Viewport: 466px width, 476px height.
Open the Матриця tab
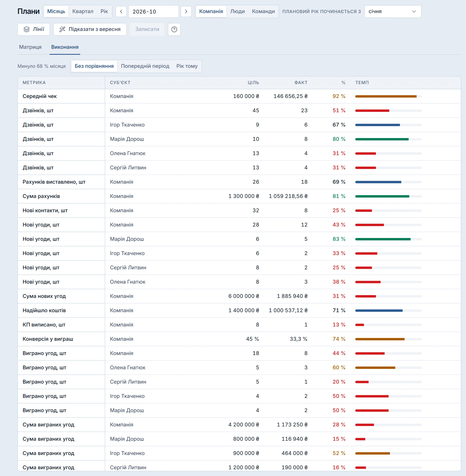point(30,47)
